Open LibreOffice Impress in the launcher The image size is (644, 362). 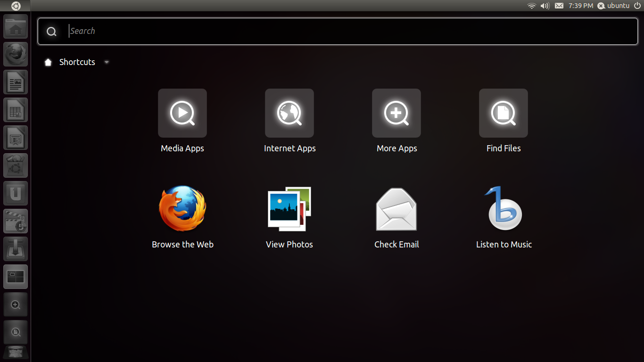coord(16,138)
